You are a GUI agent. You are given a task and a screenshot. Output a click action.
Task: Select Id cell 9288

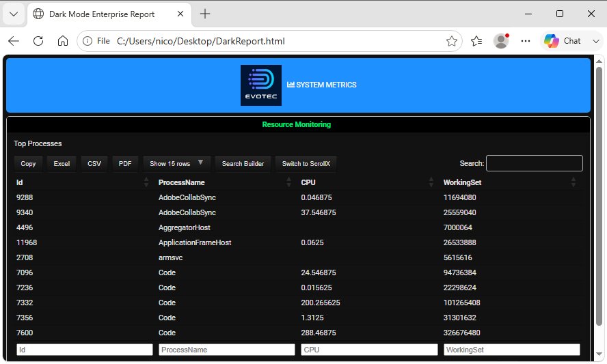pos(25,197)
